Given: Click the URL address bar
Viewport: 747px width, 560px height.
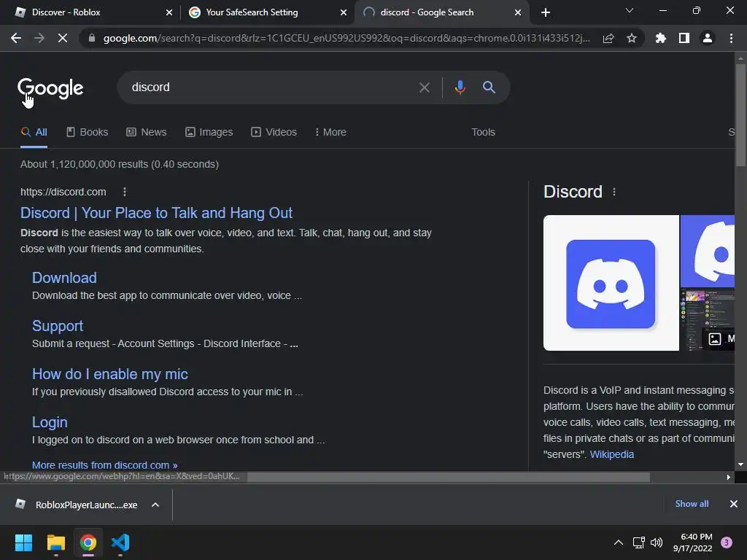Looking at the screenshot, I should click(347, 38).
